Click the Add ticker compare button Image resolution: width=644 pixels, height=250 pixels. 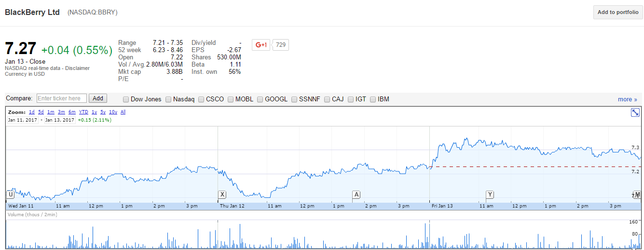[98, 98]
